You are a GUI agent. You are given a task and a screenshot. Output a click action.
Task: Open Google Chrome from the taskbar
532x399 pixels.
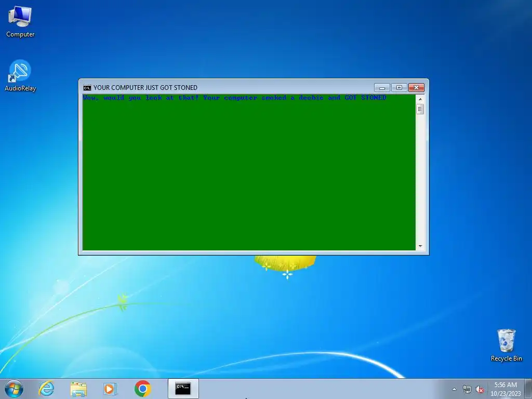[x=142, y=389]
